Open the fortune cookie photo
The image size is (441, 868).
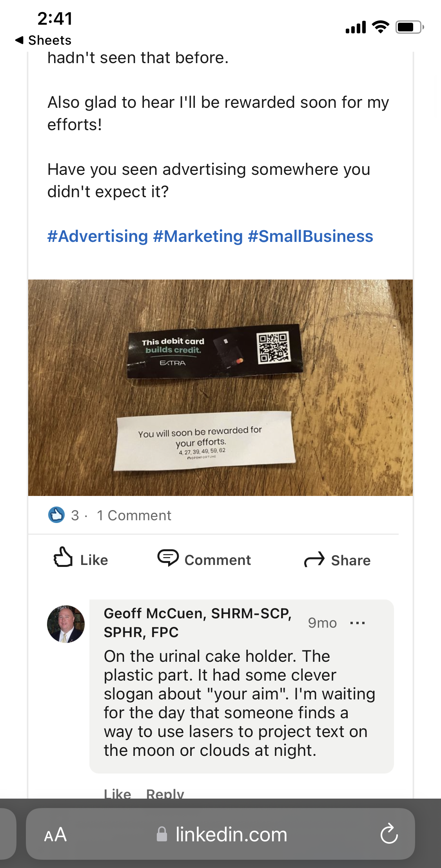coord(220,387)
